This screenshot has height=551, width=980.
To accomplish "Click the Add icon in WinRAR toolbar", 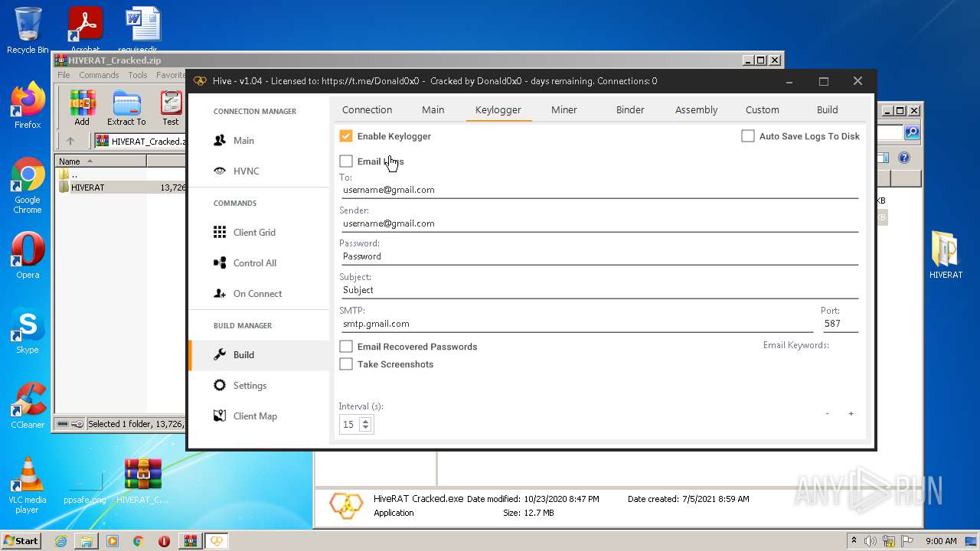I will [82, 108].
